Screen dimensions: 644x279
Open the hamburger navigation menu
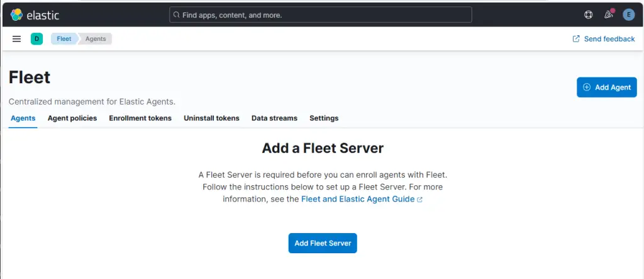coord(16,39)
